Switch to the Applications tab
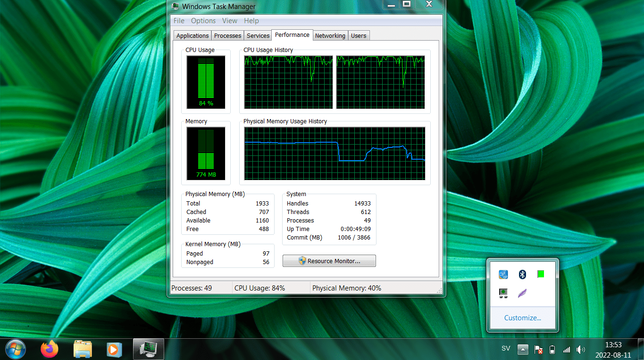 click(192, 35)
